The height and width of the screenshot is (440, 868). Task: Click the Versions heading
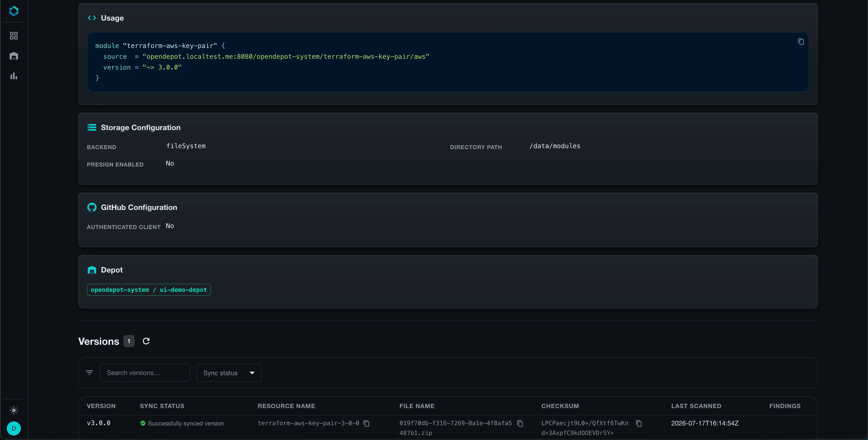point(99,341)
